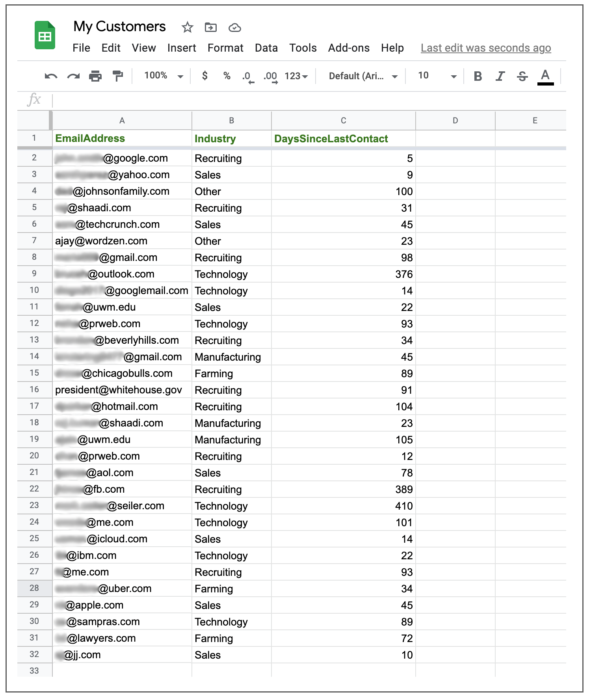Expand the font size 10 dropdown
591x700 pixels.
(x=437, y=76)
